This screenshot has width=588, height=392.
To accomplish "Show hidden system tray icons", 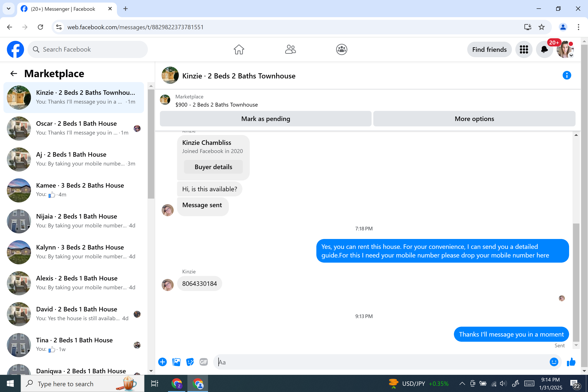I will coord(462,383).
